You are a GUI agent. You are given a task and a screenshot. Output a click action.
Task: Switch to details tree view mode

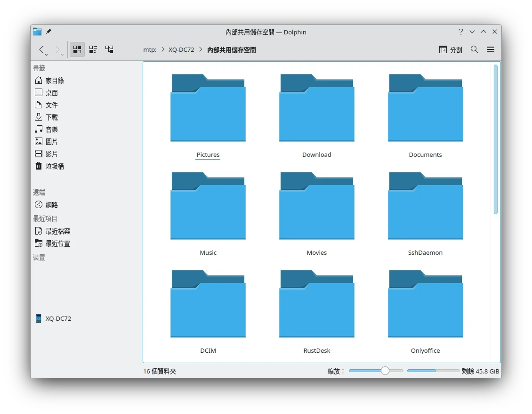click(109, 49)
